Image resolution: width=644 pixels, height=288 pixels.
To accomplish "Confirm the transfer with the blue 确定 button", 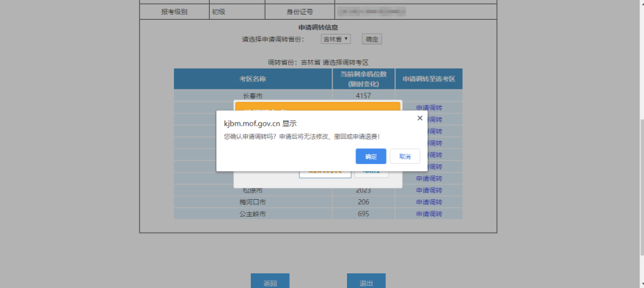I will pyautogui.click(x=371, y=156).
